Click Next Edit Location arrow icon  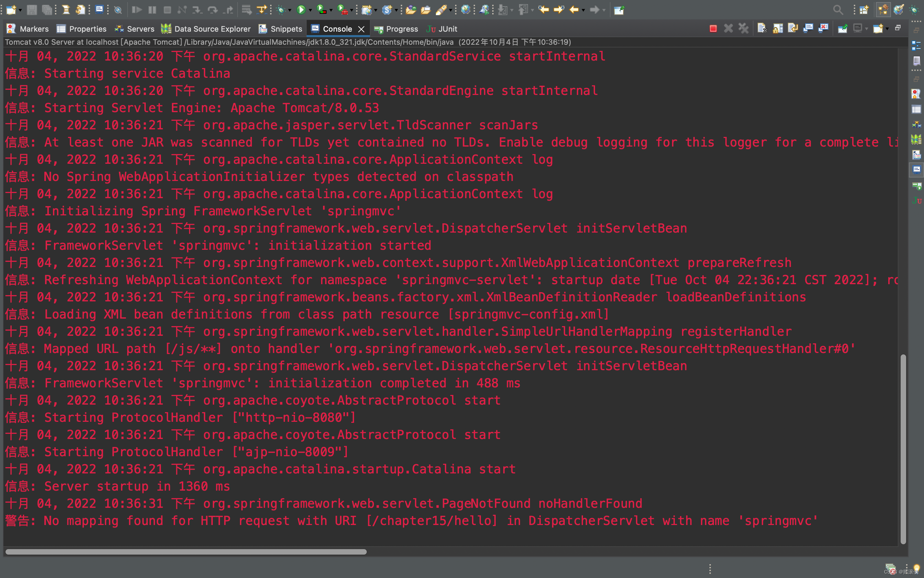pyautogui.click(x=559, y=10)
